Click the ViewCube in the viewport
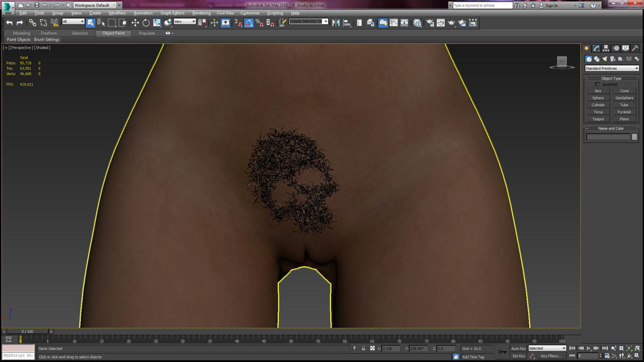644x362 pixels. point(562,62)
